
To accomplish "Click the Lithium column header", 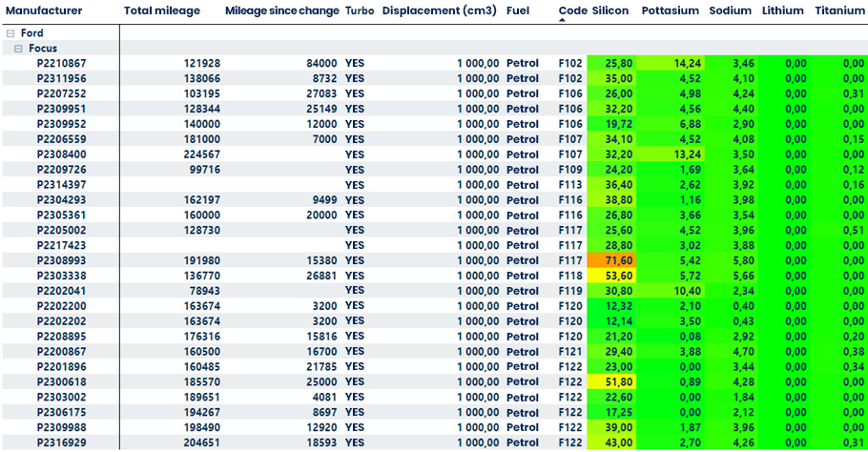I will pyautogui.click(x=782, y=10).
